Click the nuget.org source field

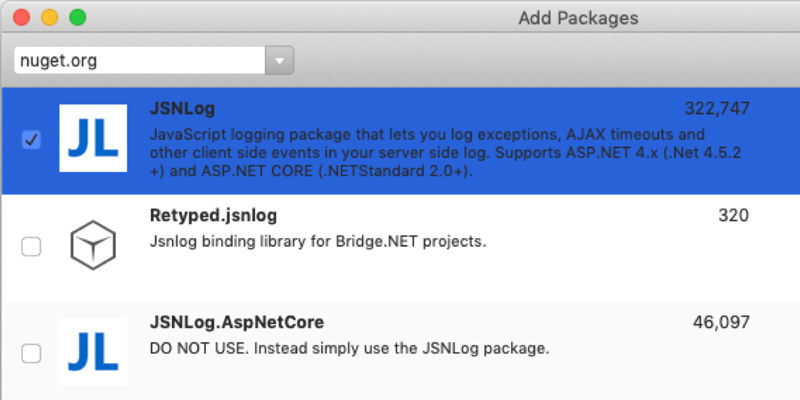[140, 60]
